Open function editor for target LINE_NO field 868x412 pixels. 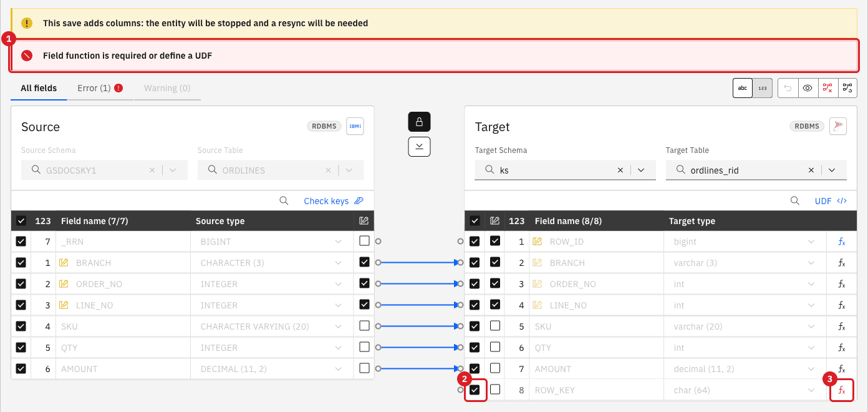coord(841,305)
